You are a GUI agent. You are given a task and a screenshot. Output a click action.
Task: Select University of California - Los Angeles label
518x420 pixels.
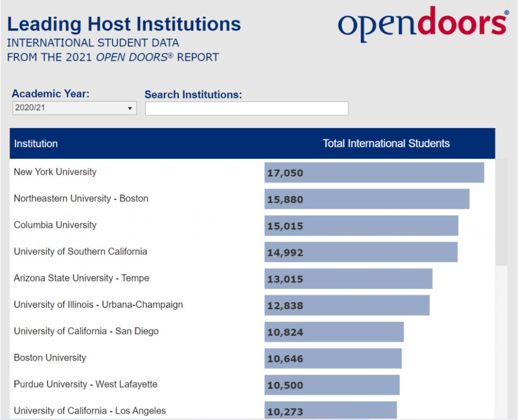pyautogui.click(x=90, y=411)
